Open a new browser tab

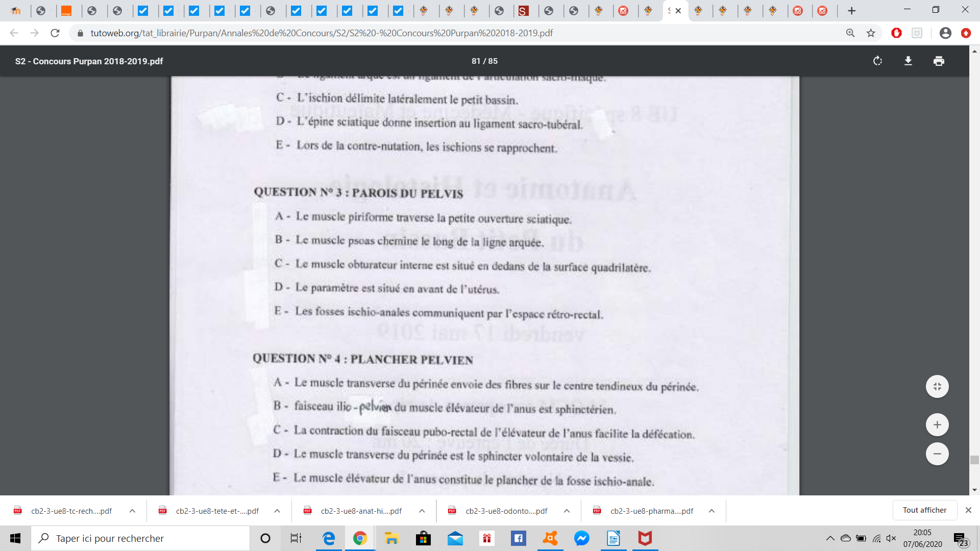click(x=851, y=11)
